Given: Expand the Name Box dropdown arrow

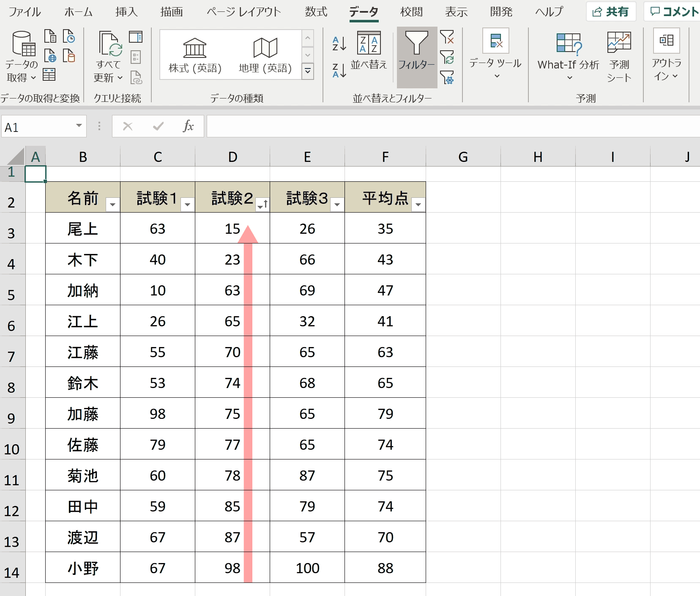Looking at the screenshot, I should pyautogui.click(x=79, y=126).
